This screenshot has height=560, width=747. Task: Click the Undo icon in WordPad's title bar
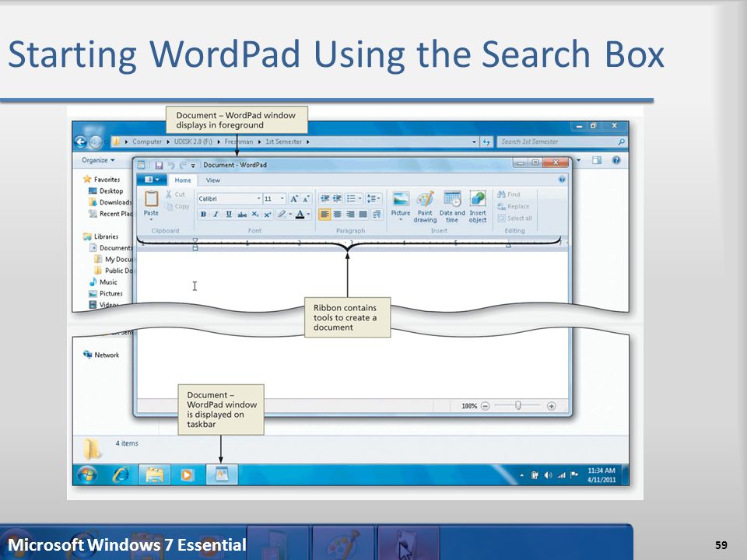point(171,165)
